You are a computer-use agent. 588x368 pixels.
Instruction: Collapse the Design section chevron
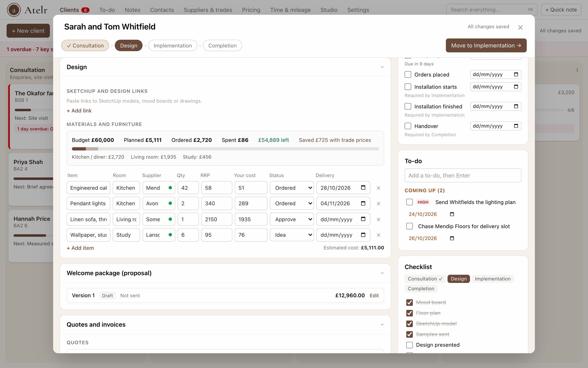[x=382, y=67]
